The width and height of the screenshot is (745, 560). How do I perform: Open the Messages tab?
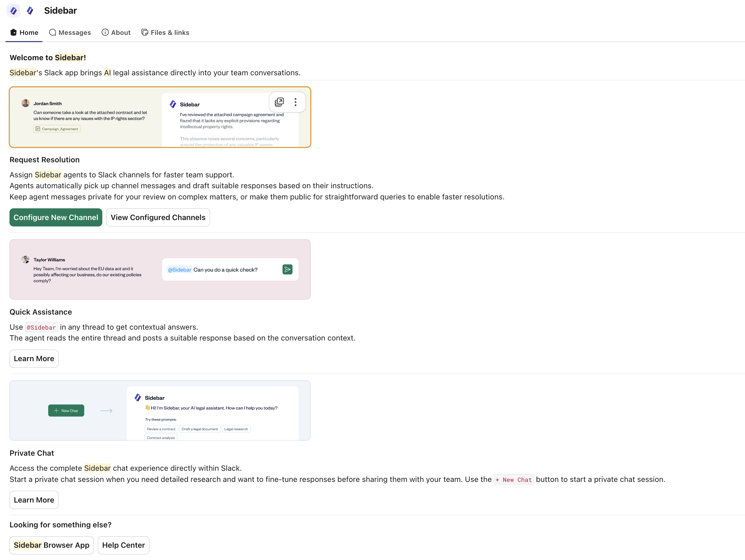tap(70, 33)
